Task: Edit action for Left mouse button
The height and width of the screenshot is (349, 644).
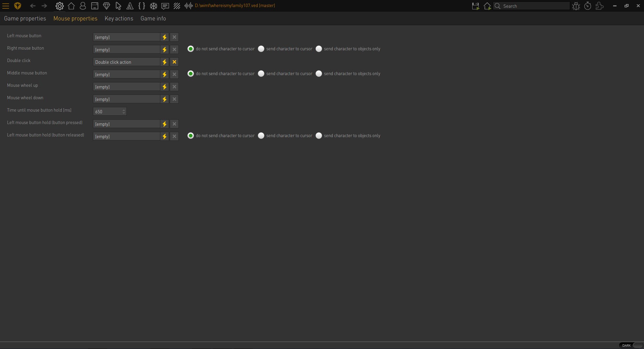Action: pos(164,37)
